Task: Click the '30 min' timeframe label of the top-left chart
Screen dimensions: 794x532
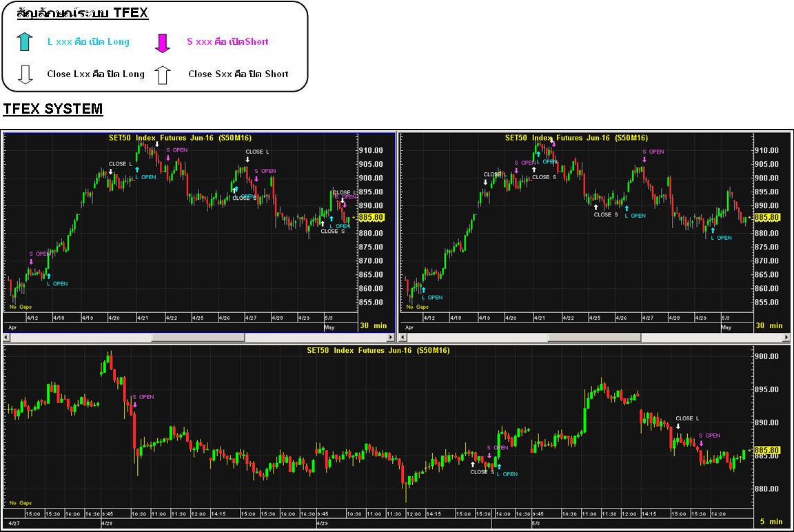Action: (x=373, y=325)
